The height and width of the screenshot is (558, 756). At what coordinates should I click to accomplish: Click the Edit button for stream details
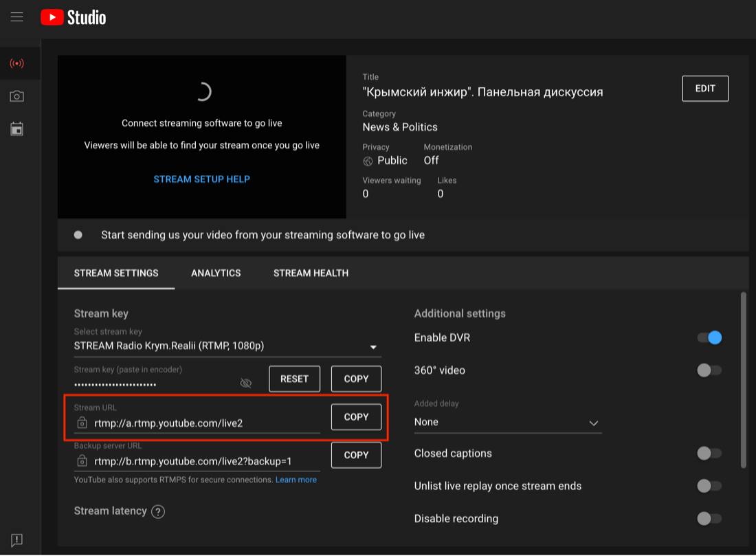705,89
